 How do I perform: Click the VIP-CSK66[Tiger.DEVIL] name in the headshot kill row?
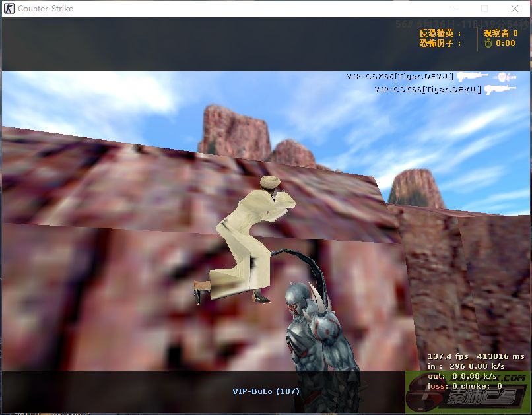(x=400, y=77)
